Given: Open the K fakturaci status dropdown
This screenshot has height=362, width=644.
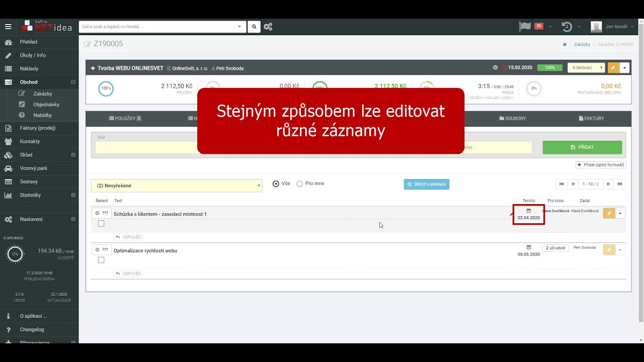Looking at the screenshot, I should pyautogui.click(x=586, y=68).
